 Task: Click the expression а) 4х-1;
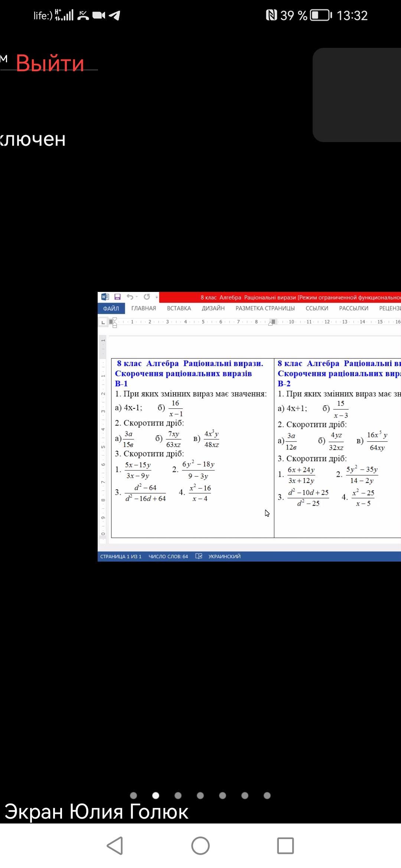[x=128, y=408]
